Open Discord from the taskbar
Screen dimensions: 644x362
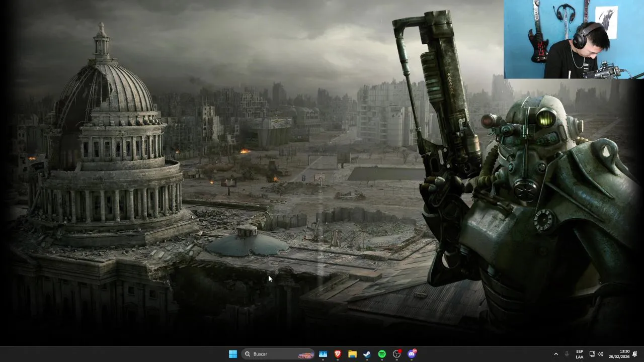412,354
